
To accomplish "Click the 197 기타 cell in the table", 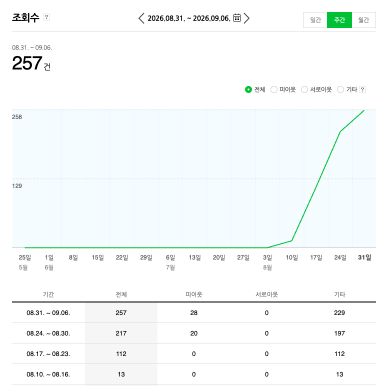I will (x=339, y=333).
